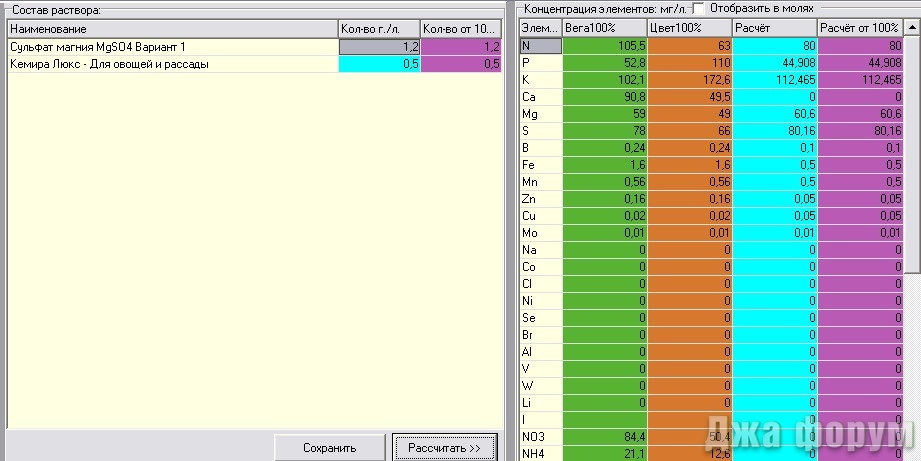
Task: Click the Цвет100% column header
Action: point(689,27)
